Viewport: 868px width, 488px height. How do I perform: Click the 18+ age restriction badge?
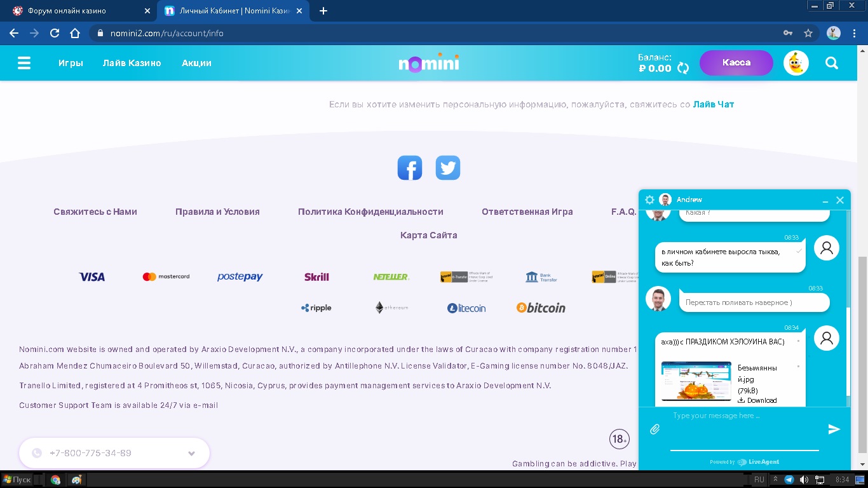pyautogui.click(x=619, y=439)
